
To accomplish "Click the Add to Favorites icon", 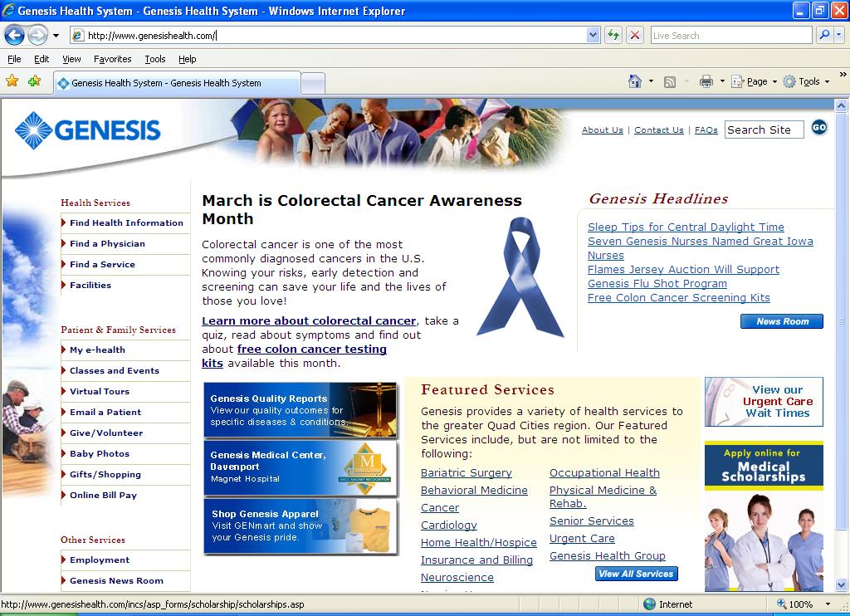I will [x=35, y=81].
